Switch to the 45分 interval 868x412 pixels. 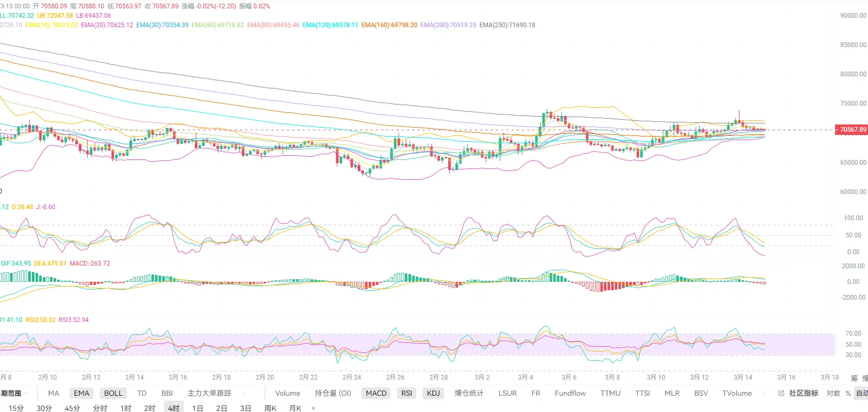(x=73, y=408)
